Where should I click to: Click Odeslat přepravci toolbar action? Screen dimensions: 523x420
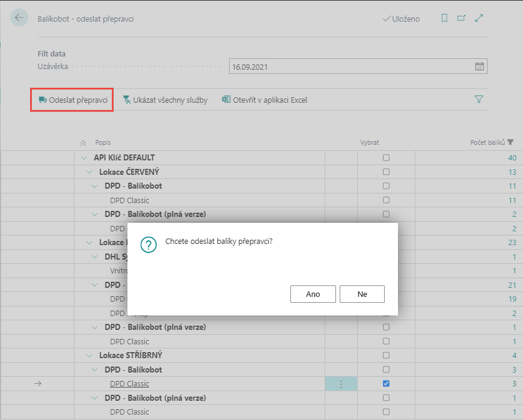pyautogui.click(x=72, y=100)
